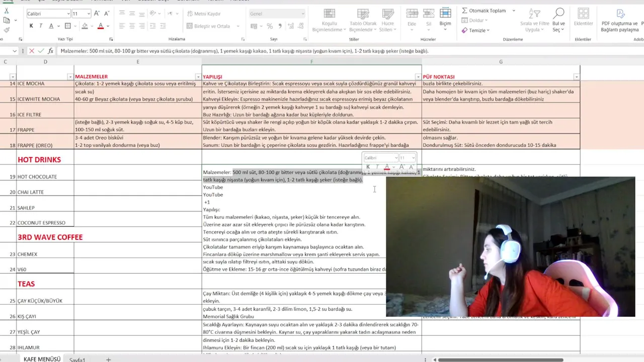Viewport: 644px width, 362px height.
Task: Open Temizle clear menu
Action: [x=475, y=30]
